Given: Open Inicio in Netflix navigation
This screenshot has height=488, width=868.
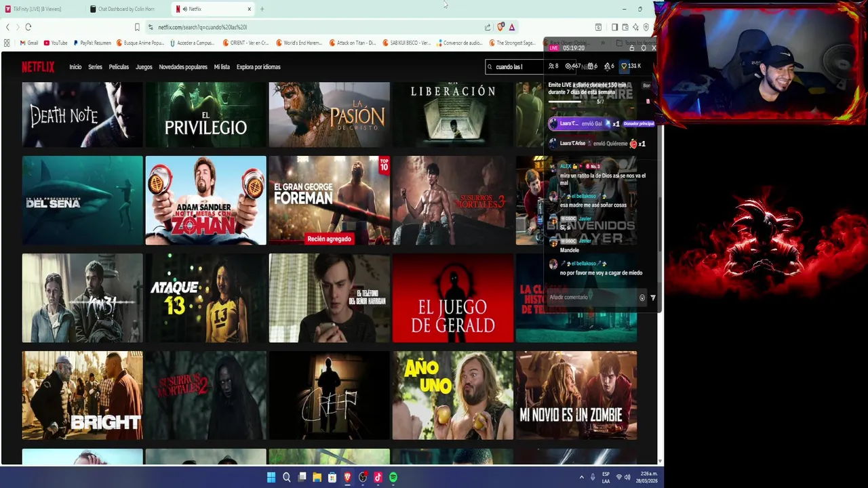Looking at the screenshot, I should pyautogui.click(x=75, y=67).
